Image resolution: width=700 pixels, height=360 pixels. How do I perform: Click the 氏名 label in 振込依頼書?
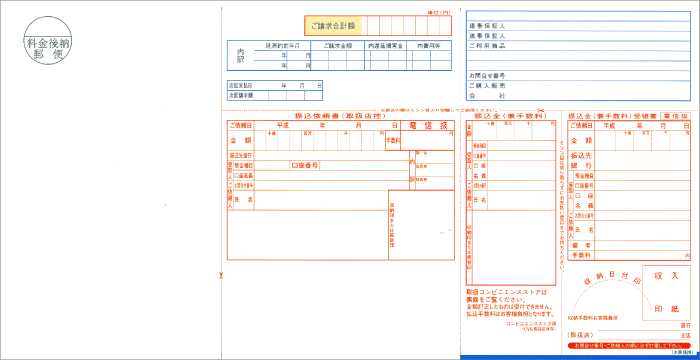click(243, 200)
